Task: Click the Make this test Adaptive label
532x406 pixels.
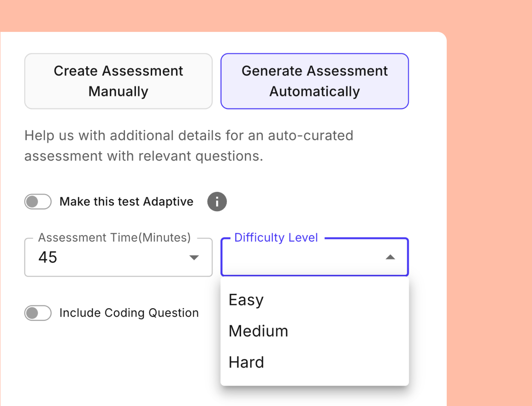Action: tap(126, 202)
